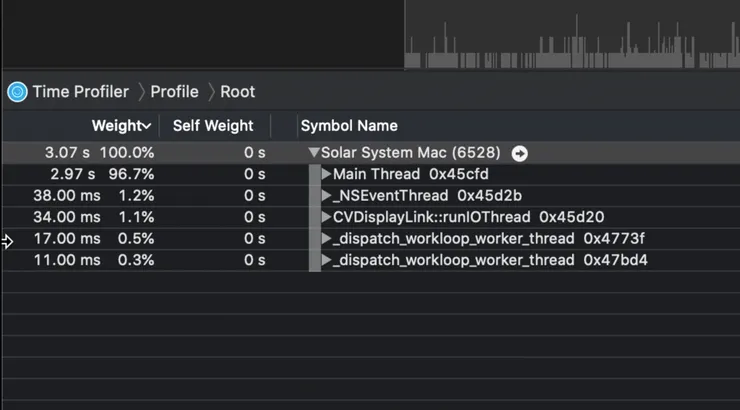740x410 pixels.
Task: Open the Time Profiler breadcrumb menu
Action: click(x=80, y=92)
